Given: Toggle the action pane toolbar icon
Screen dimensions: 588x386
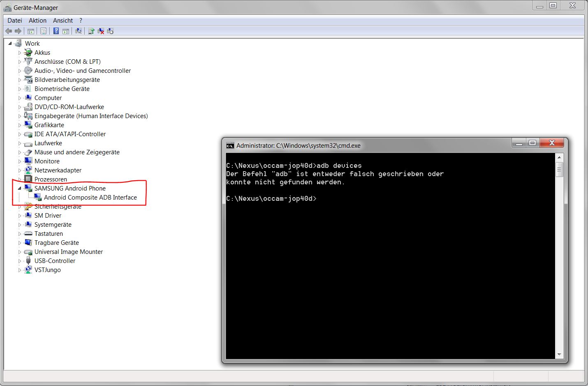Looking at the screenshot, I should point(65,31).
